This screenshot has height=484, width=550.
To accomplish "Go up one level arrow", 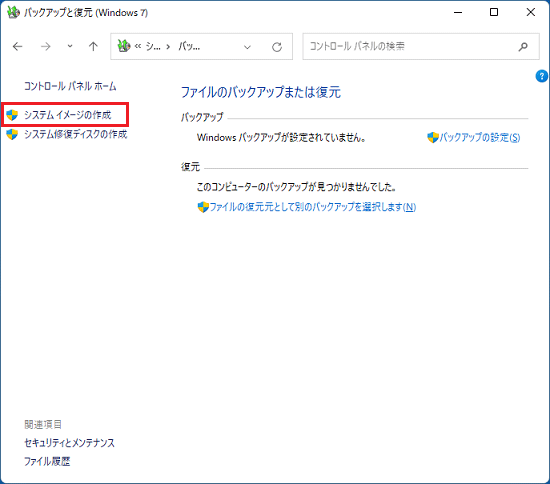I will [x=93, y=46].
